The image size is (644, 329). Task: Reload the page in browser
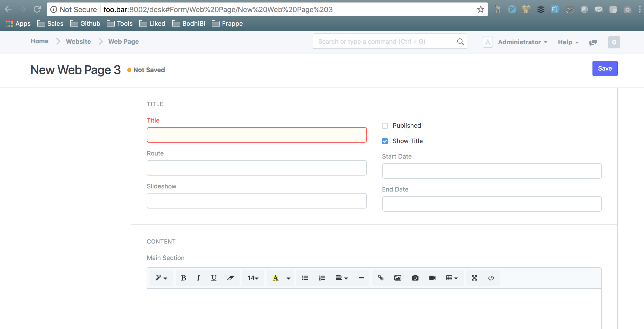pos(37,10)
